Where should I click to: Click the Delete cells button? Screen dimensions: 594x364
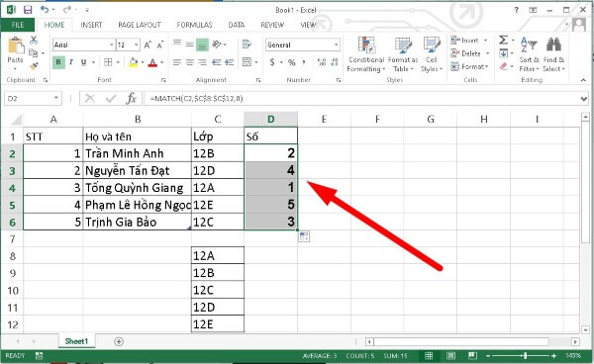pos(470,53)
